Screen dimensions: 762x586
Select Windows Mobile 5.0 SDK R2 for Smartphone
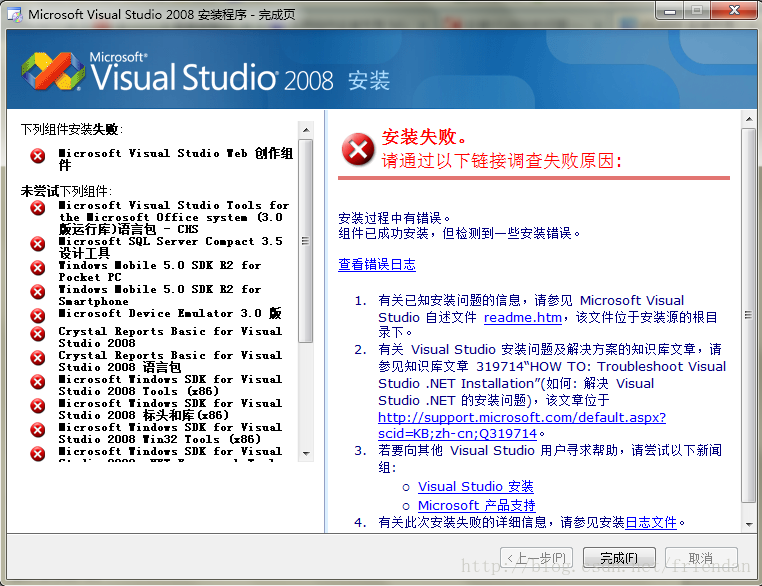159,295
